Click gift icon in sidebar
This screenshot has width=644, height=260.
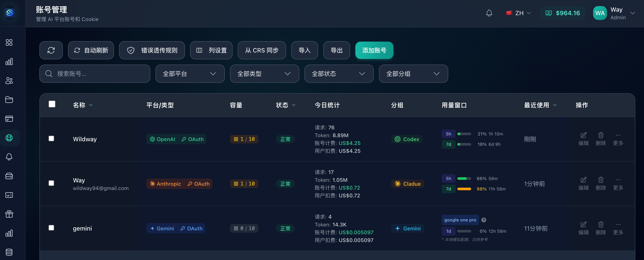9,214
